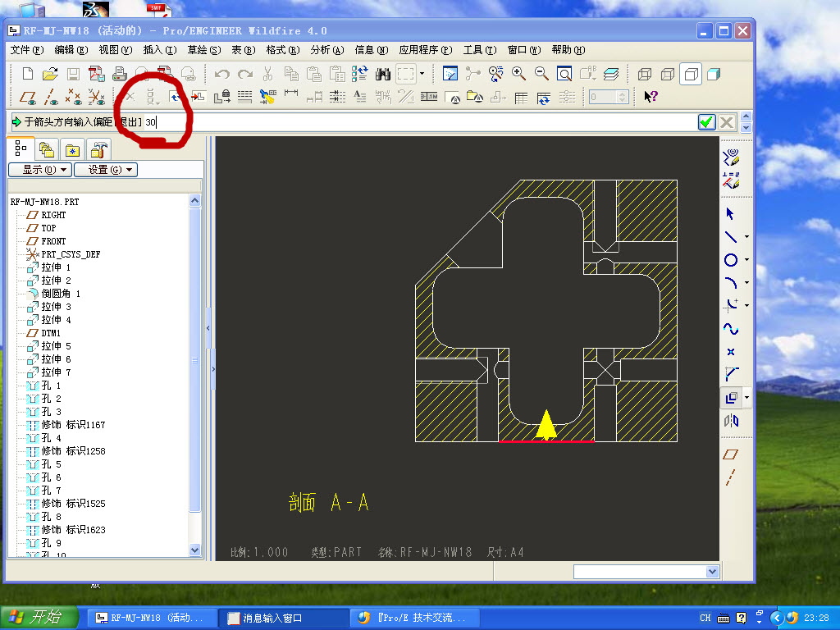
Task: Toggle datum point display
Action: (73, 98)
